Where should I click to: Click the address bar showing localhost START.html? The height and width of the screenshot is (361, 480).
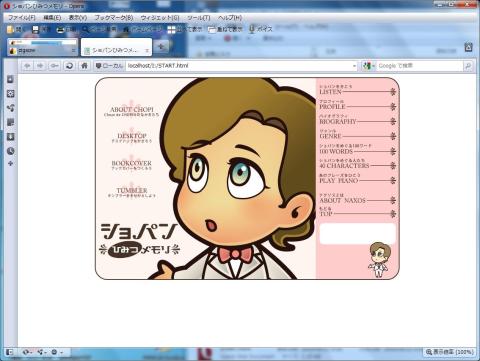(238, 66)
